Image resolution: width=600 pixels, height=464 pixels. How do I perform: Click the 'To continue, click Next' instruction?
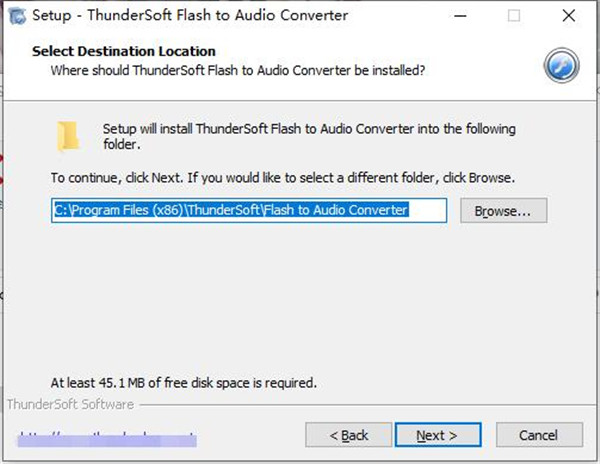[x=283, y=178]
